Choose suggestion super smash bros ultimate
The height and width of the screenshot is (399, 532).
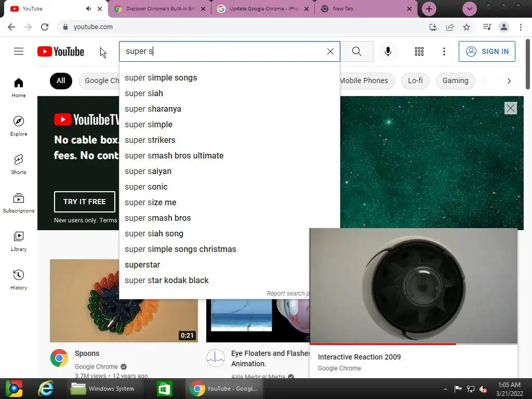pos(229,156)
